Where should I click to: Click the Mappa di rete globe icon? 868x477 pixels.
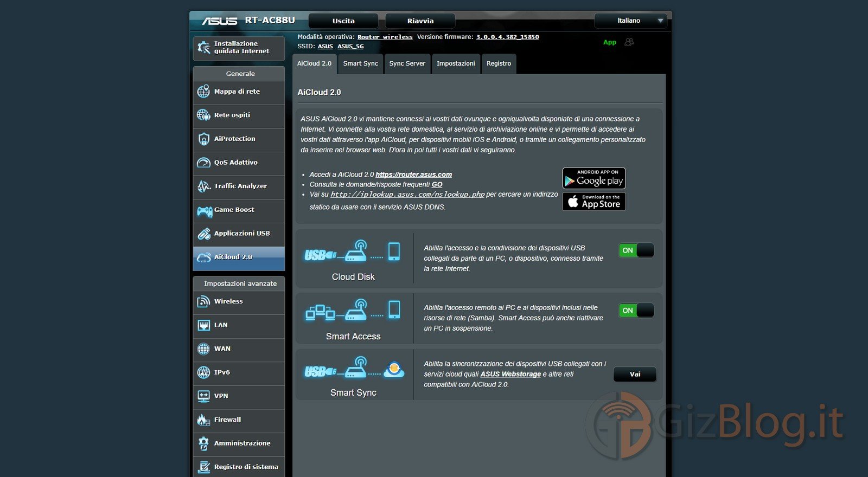tap(203, 92)
